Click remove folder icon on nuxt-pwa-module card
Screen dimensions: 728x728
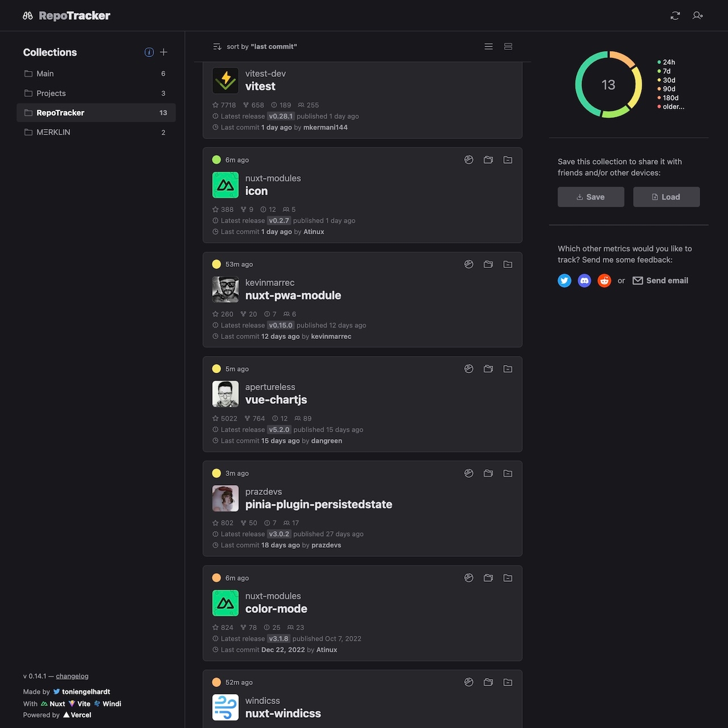pyautogui.click(x=508, y=264)
